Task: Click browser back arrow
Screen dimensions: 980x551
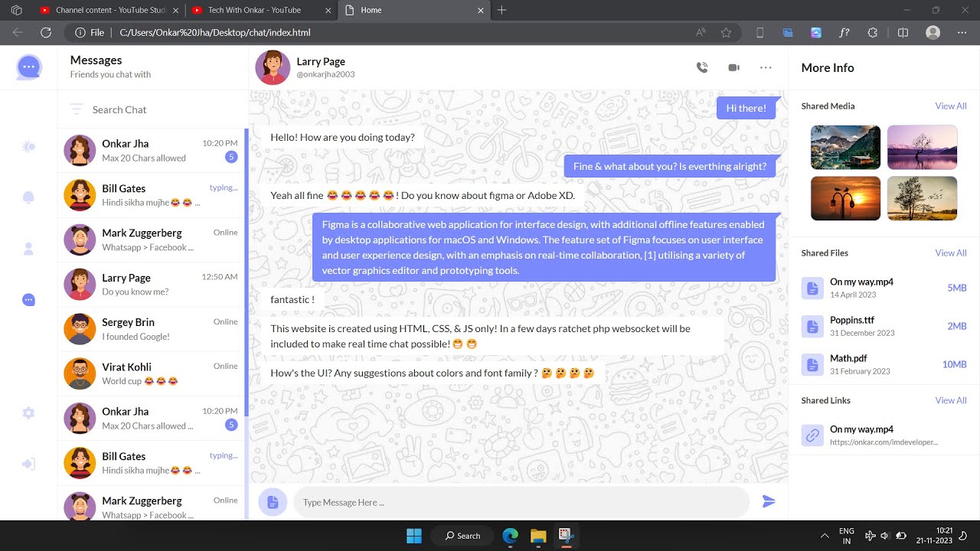Action: (x=18, y=33)
